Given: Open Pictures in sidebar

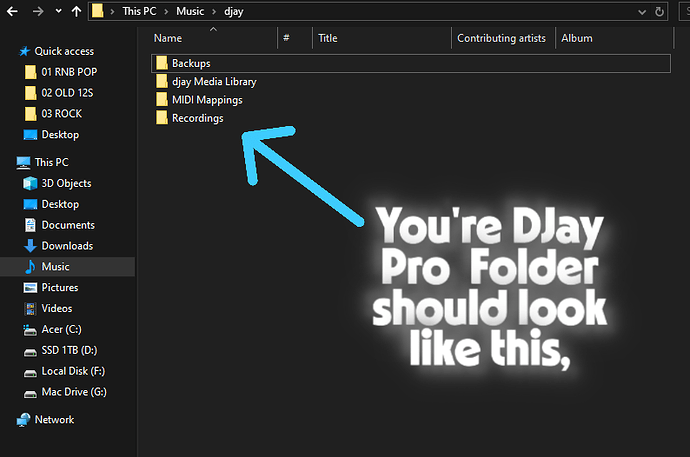Looking at the screenshot, I should click(60, 288).
